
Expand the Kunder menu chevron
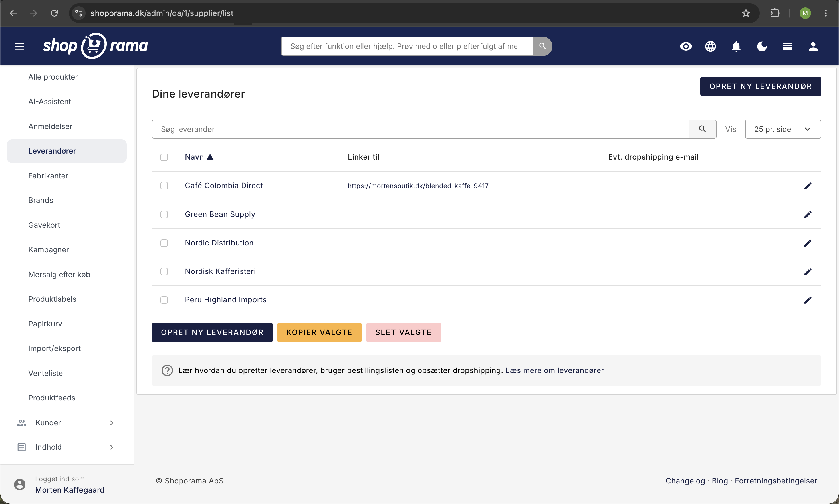112,423
